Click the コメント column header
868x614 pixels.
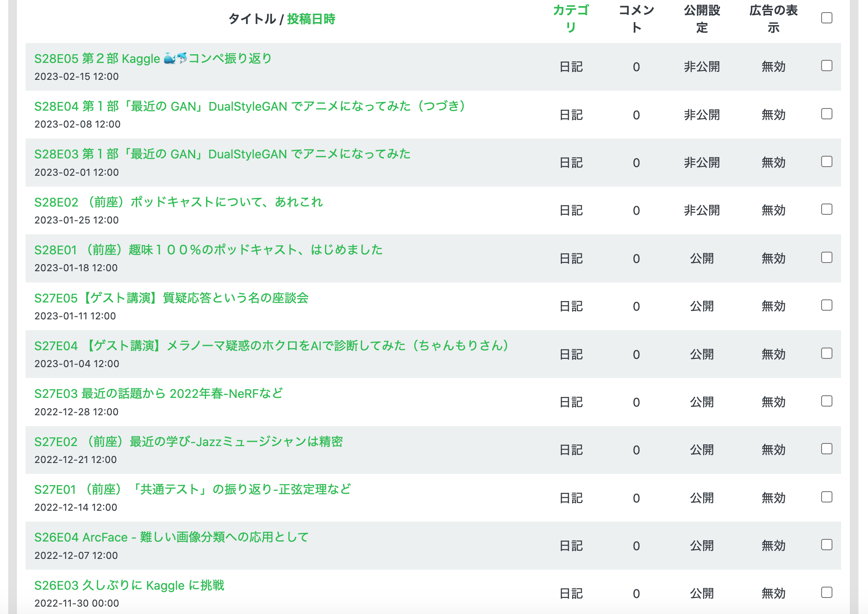pyautogui.click(x=636, y=19)
